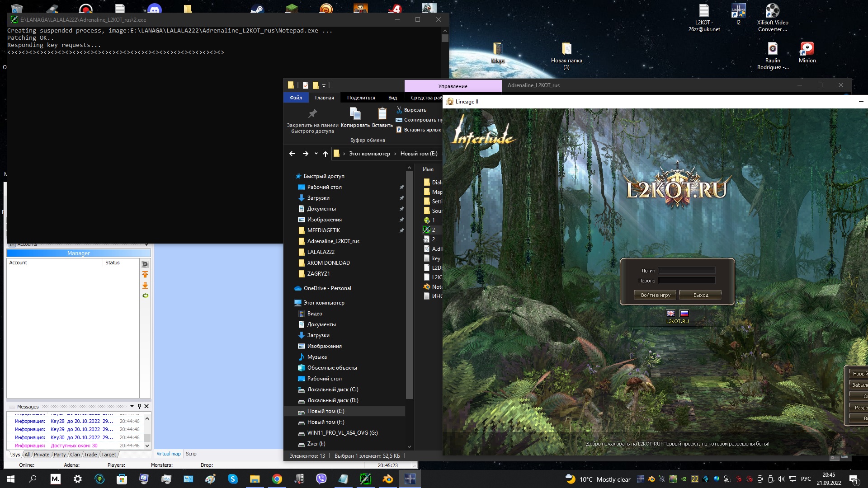Viewport: 868px width, 488px height.
Task: Pin the Messages panel with pushpin icon
Action: (139, 406)
